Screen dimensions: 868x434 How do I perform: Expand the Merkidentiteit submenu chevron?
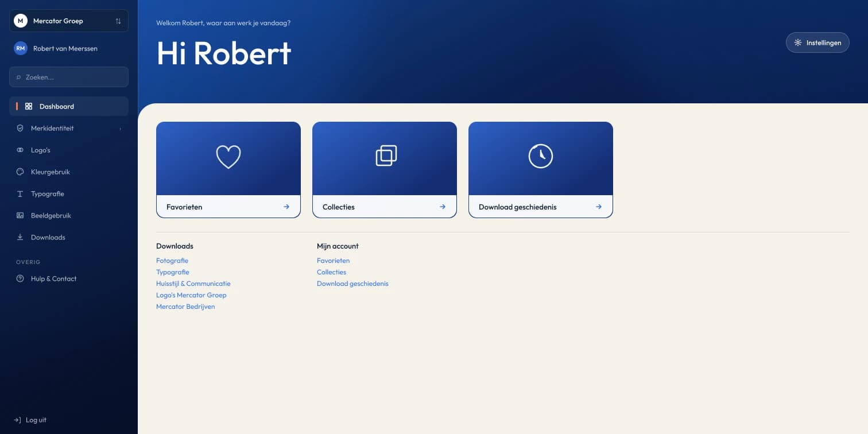click(120, 129)
